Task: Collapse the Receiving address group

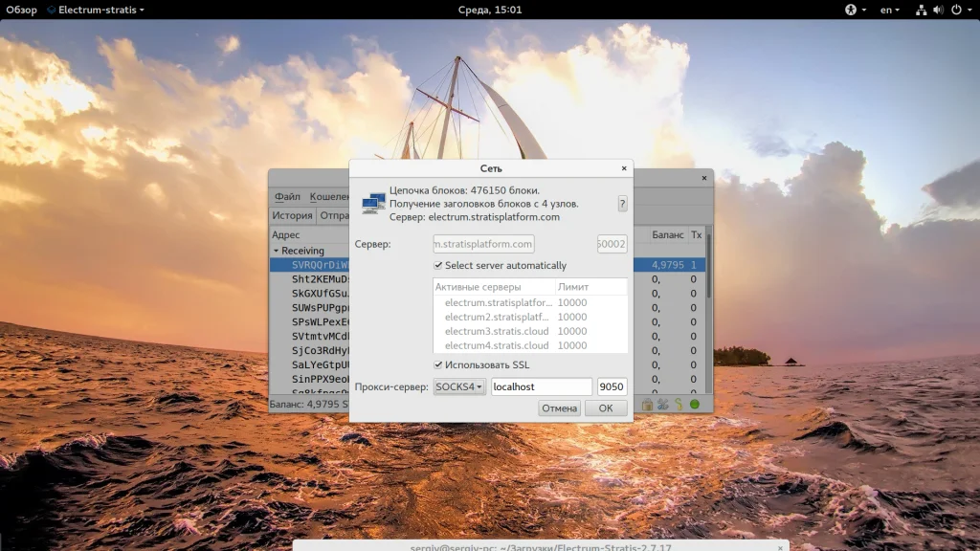Action: (x=276, y=251)
